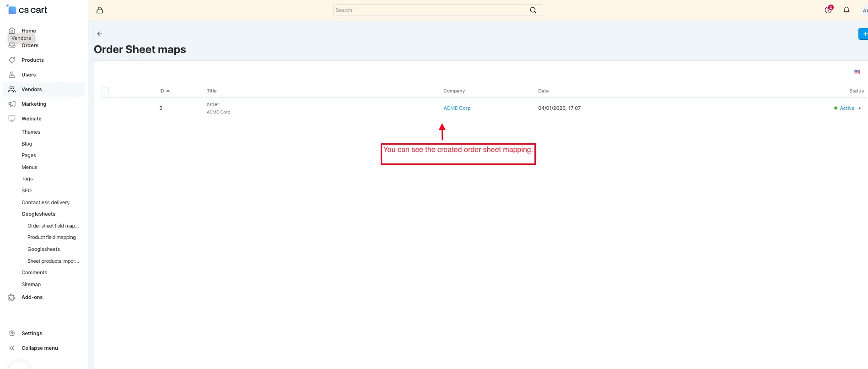Image resolution: width=868 pixels, height=369 pixels.
Task: Click the Date column header
Action: pos(544,91)
